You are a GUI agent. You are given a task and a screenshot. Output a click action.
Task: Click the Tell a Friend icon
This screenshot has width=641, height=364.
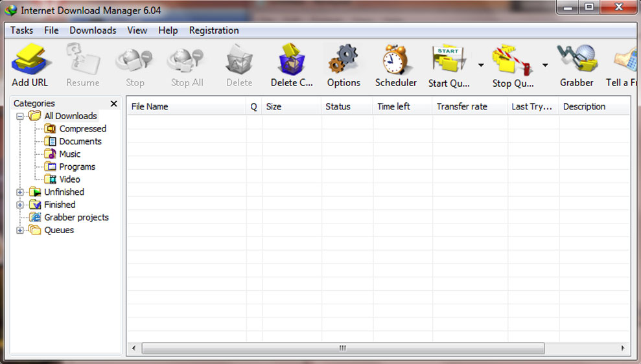(625, 60)
